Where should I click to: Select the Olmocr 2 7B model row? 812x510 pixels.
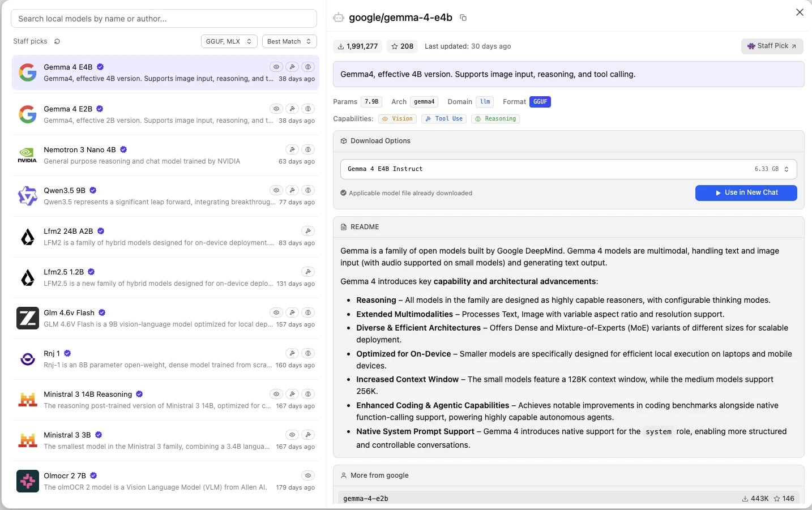tap(165, 481)
